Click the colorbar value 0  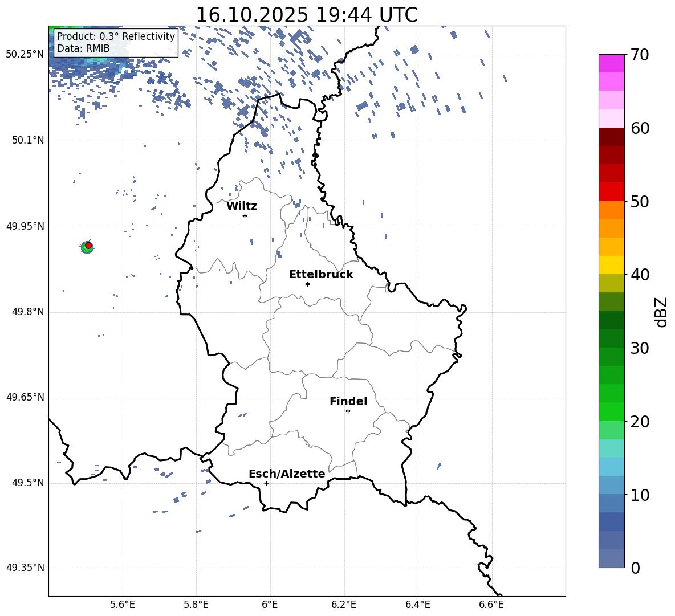[635, 568]
